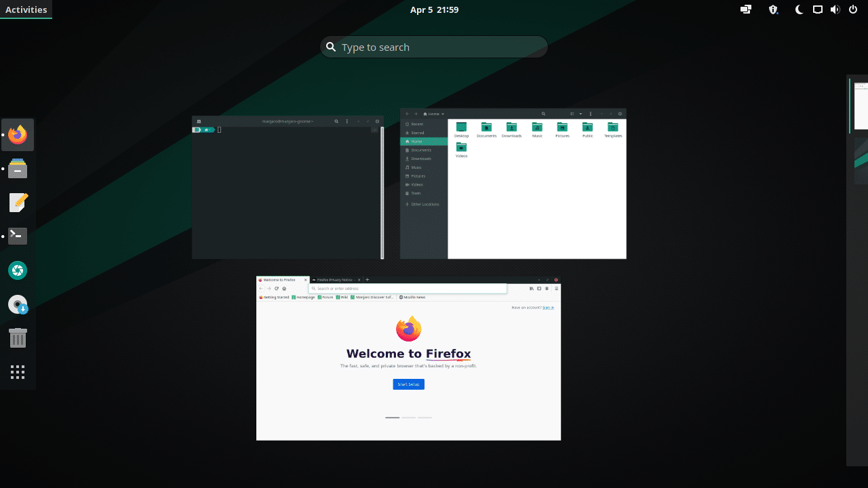Click the home icon in Firefox toolbar
The image size is (868, 488).
click(x=283, y=288)
